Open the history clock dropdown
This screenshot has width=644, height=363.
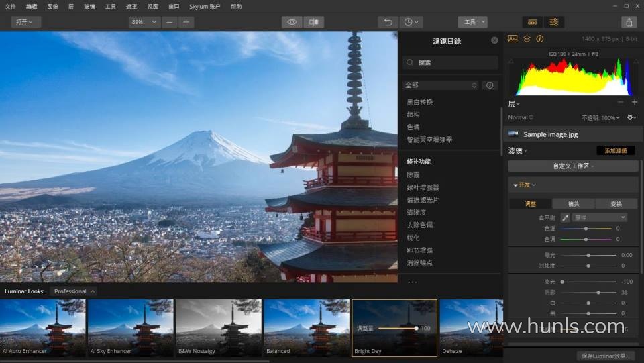tap(411, 22)
